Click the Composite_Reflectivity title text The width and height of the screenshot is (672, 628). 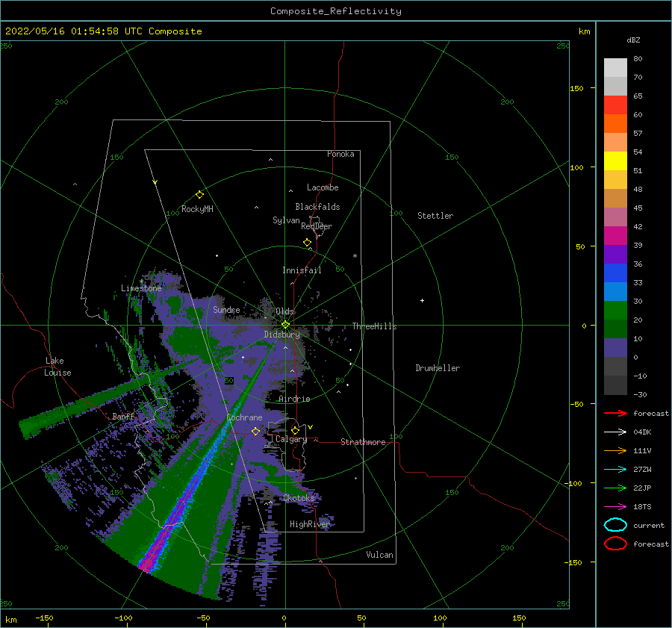point(335,11)
